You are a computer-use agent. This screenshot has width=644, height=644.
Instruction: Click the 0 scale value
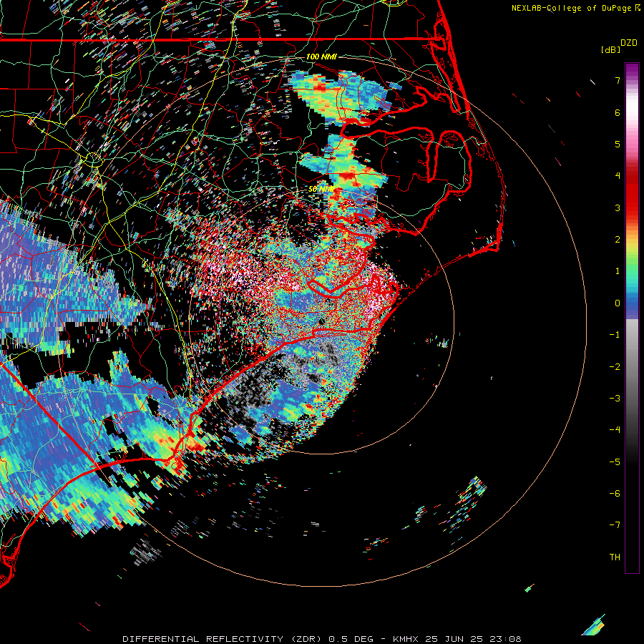click(x=618, y=303)
